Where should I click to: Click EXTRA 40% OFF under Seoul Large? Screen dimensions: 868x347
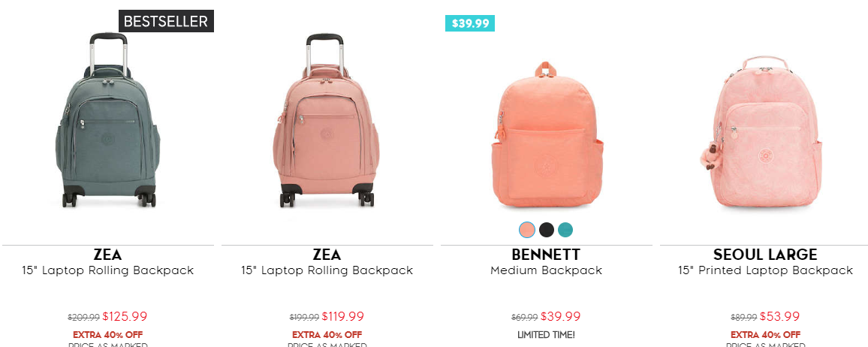point(765,334)
